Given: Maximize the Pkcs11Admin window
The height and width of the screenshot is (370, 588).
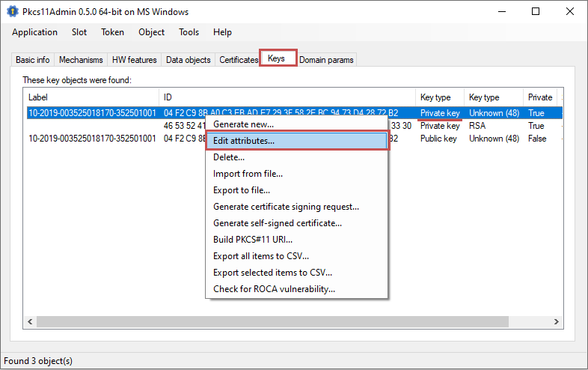Looking at the screenshot, I should 536,12.
